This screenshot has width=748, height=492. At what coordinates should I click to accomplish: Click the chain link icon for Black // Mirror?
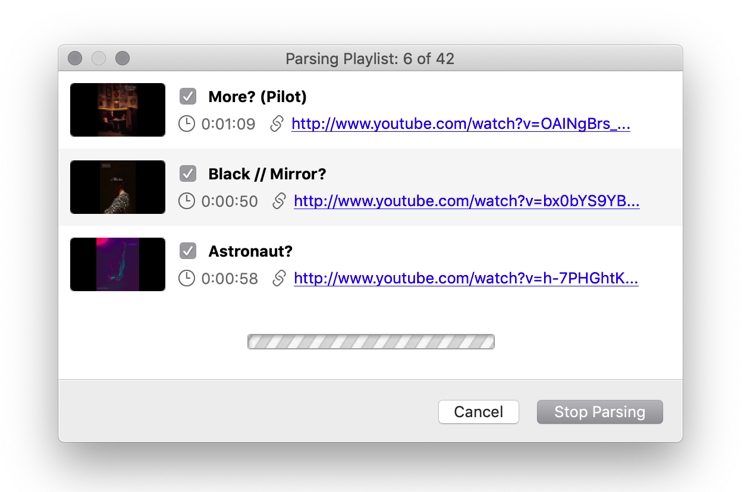coord(279,201)
